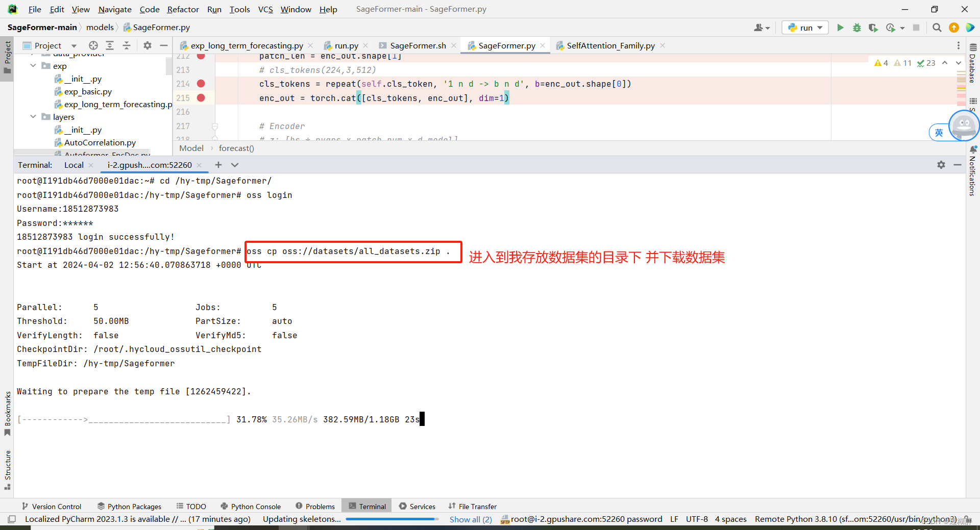Image resolution: width=980 pixels, height=530 pixels.
Task: Click 'Show all (2)' background tasks link
Action: (471, 519)
